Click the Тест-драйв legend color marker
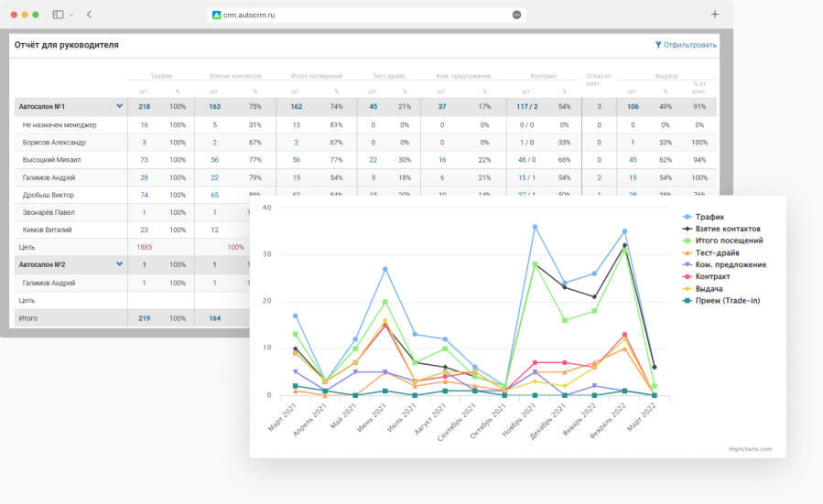The height and width of the screenshot is (504, 823). [x=688, y=252]
